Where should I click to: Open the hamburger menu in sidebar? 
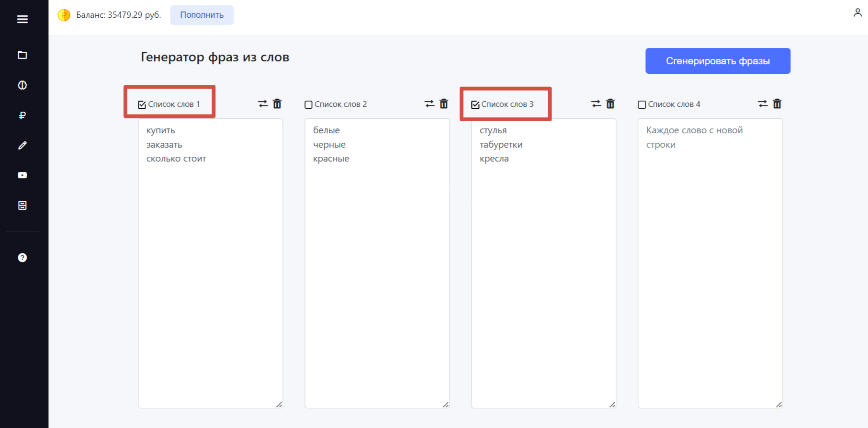(x=23, y=19)
